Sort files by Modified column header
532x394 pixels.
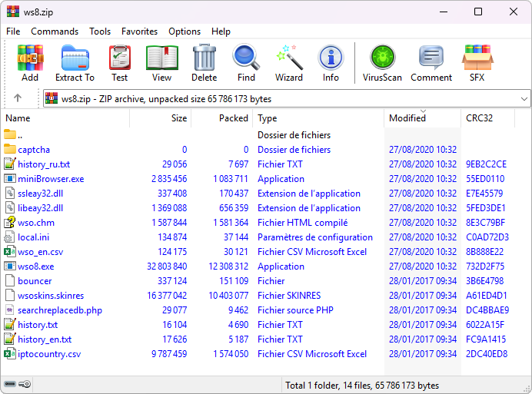point(407,118)
